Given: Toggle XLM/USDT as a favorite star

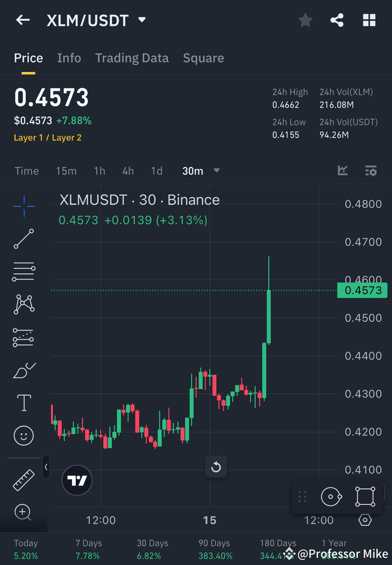Looking at the screenshot, I should (305, 20).
